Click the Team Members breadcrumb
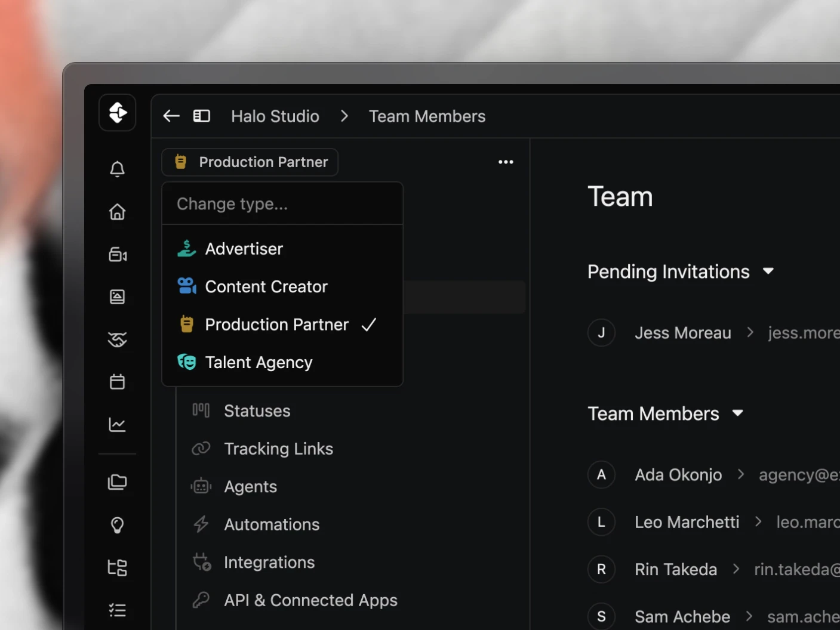 pos(427,116)
